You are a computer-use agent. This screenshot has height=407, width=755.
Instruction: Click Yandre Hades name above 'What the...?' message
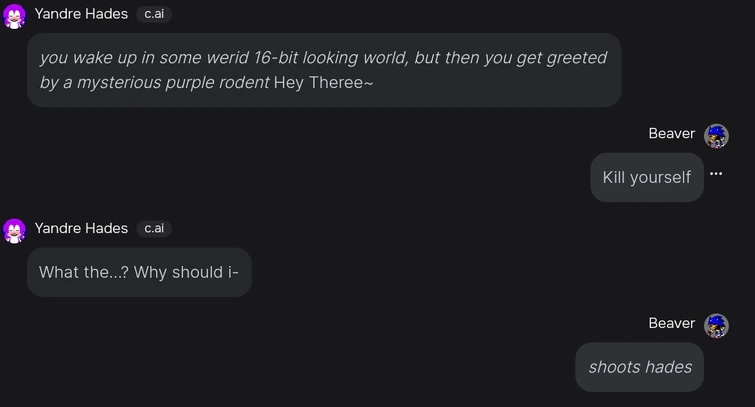click(x=81, y=228)
